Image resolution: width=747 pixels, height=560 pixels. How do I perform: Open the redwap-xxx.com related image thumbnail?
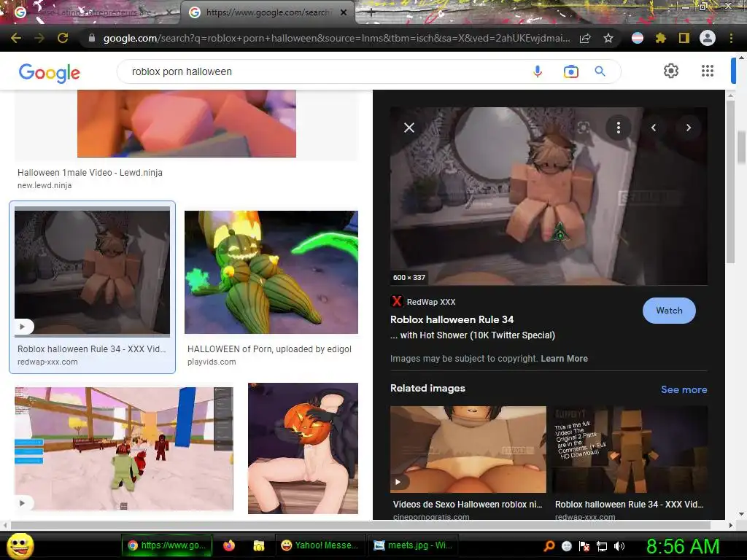630,449
